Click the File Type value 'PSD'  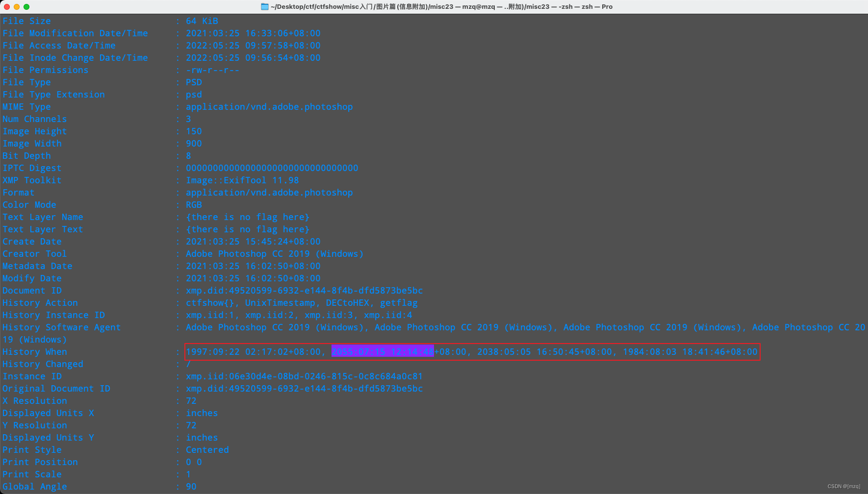194,82
